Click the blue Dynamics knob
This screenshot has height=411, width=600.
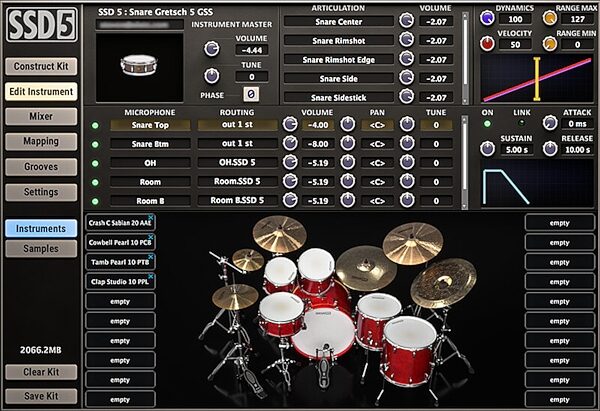pos(488,18)
